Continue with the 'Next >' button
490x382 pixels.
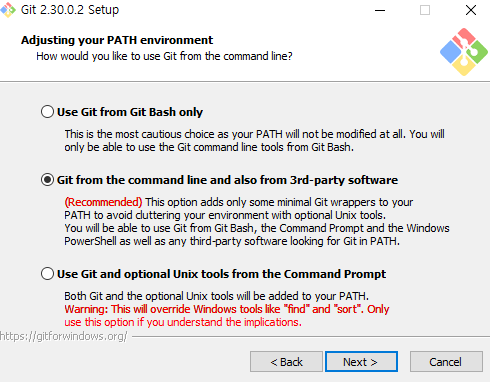click(361, 362)
